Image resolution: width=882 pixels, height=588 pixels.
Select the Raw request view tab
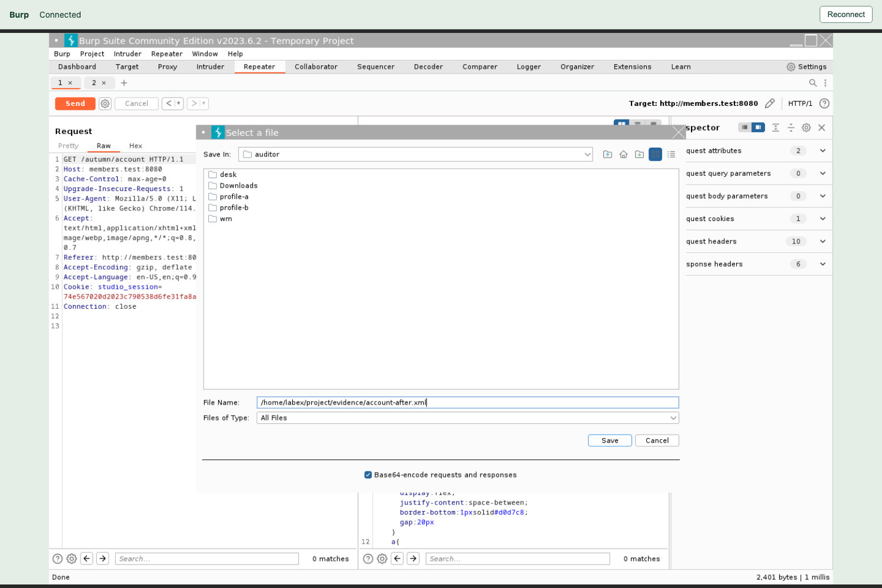pyautogui.click(x=103, y=146)
